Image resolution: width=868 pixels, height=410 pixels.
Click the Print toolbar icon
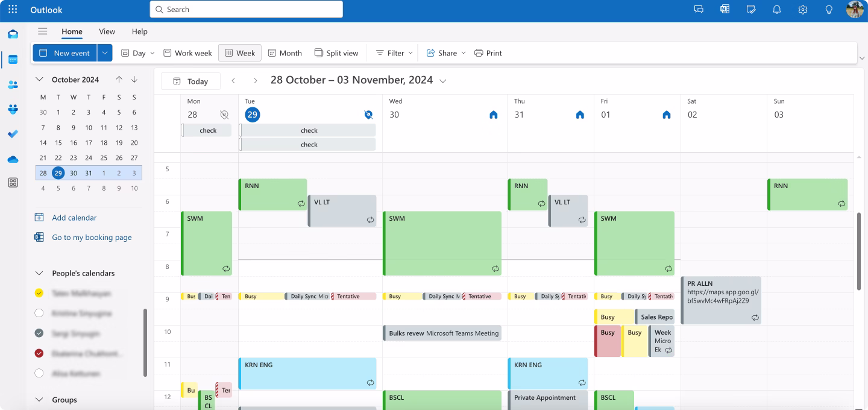(488, 53)
